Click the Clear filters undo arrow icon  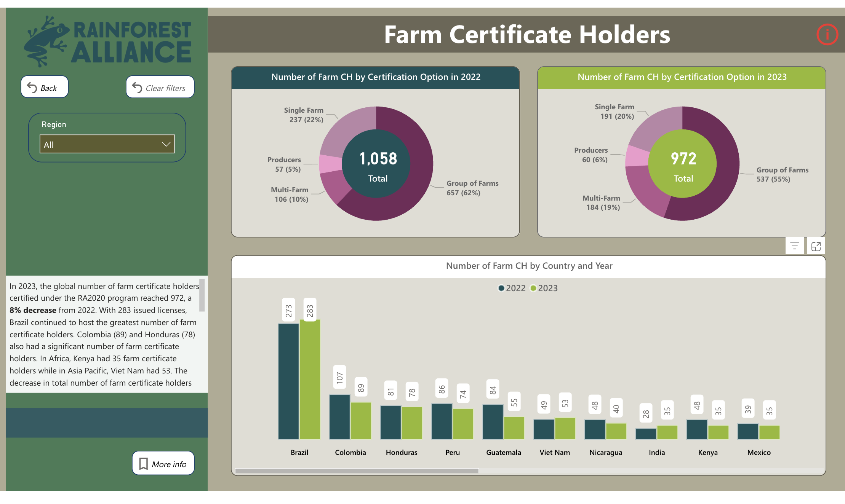(137, 87)
